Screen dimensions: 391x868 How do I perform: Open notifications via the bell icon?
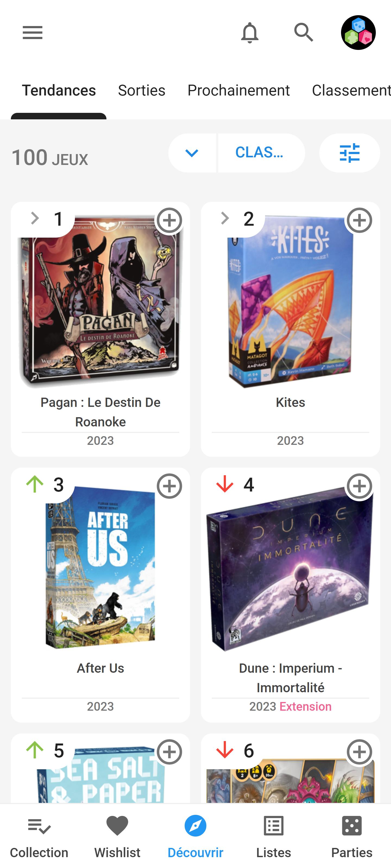250,33
